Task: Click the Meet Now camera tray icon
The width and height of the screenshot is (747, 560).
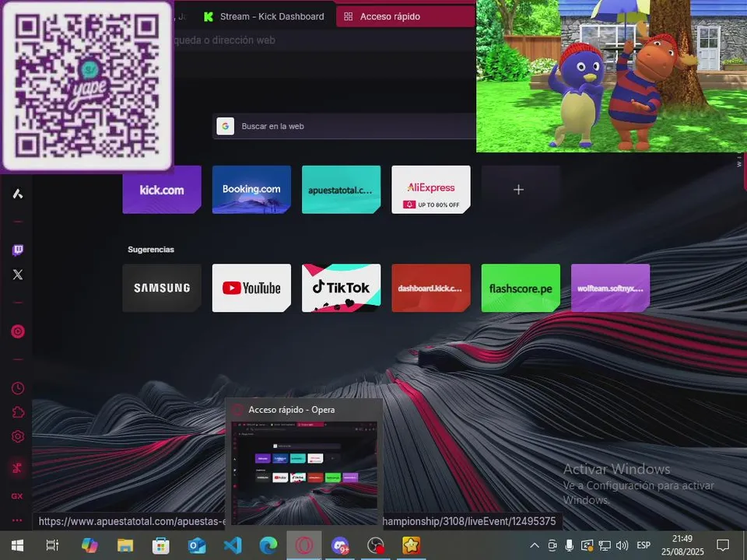Action: tap(552, 545)
